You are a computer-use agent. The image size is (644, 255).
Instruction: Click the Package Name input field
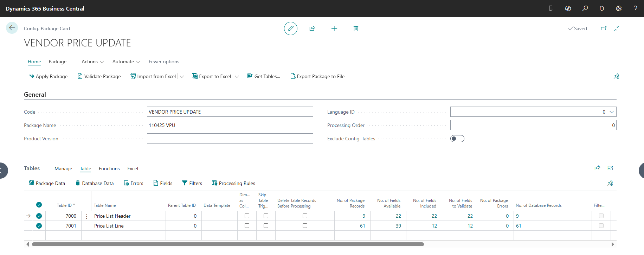click(x=230, y=125)
